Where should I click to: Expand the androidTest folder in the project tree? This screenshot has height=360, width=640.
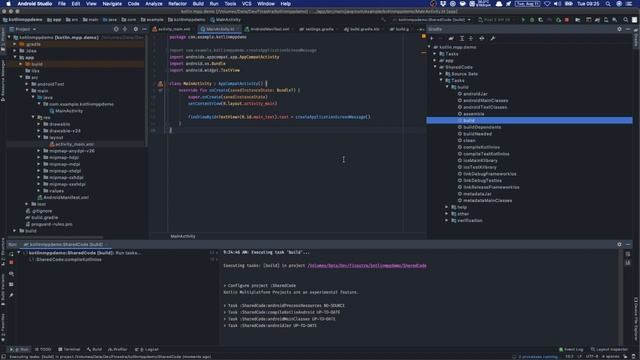tap(27, 84)
